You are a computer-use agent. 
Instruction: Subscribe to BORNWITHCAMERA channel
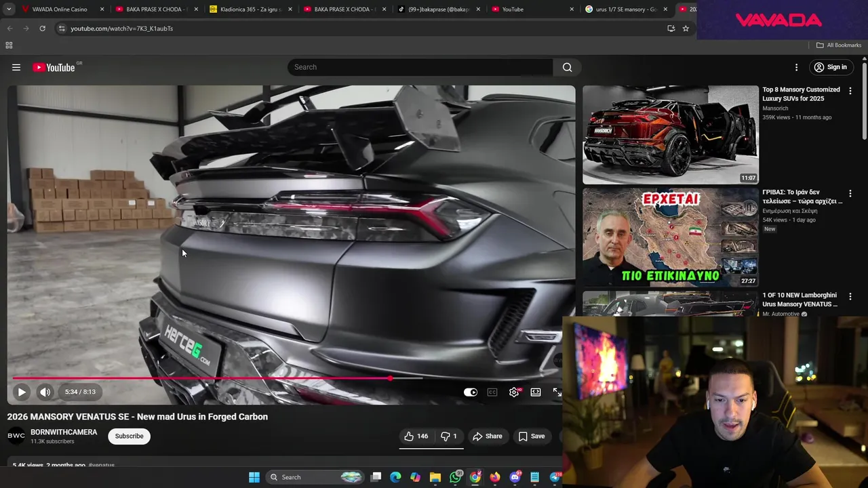tap(129, 436)
